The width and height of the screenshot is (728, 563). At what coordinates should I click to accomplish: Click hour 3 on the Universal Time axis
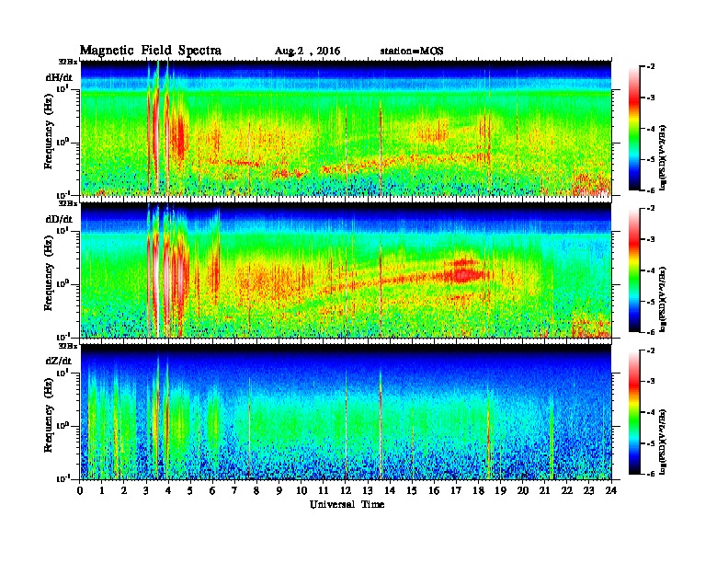click(146, 491)
